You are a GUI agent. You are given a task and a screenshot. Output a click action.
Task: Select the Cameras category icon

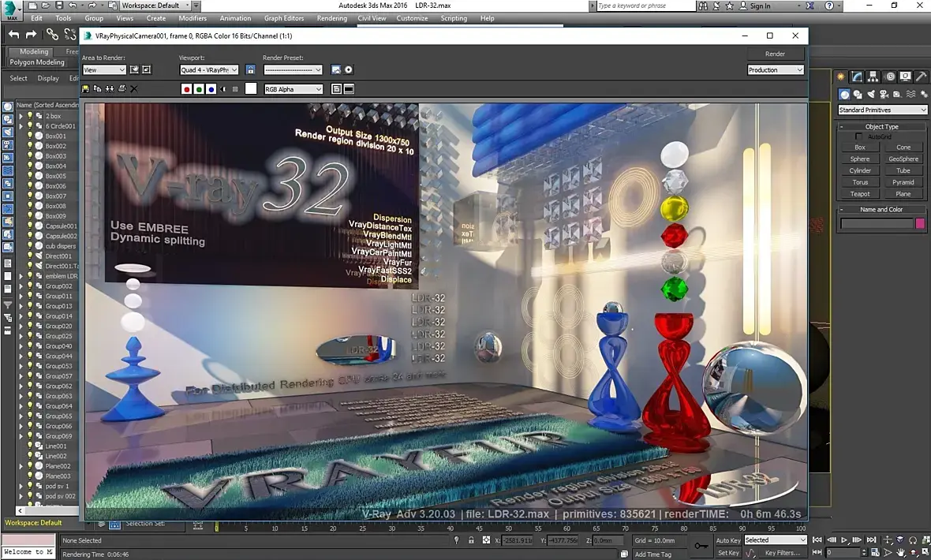(x=884, y=95)
